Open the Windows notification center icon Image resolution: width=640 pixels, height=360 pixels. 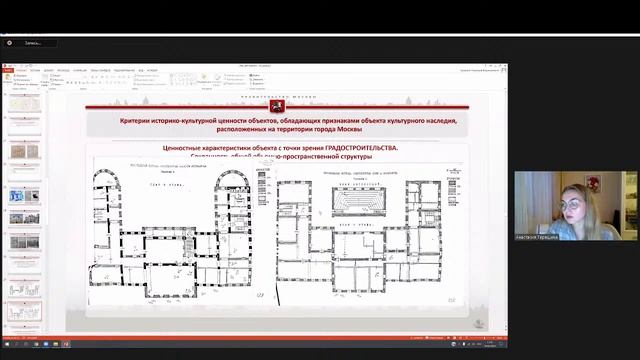coord(502,344)
